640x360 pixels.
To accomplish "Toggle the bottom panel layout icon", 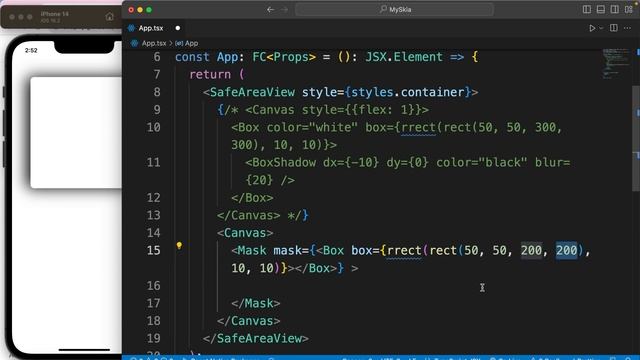I will [600, 9].
